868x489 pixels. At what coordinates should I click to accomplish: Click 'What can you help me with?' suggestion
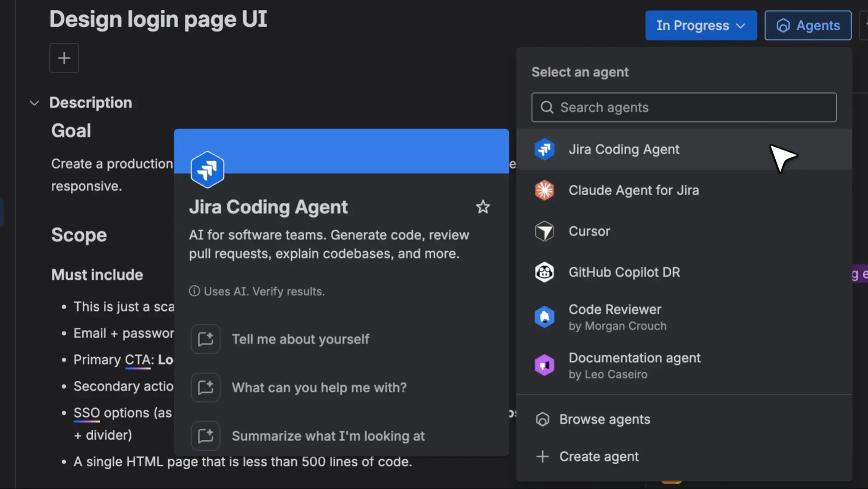[x=319, y=387]
